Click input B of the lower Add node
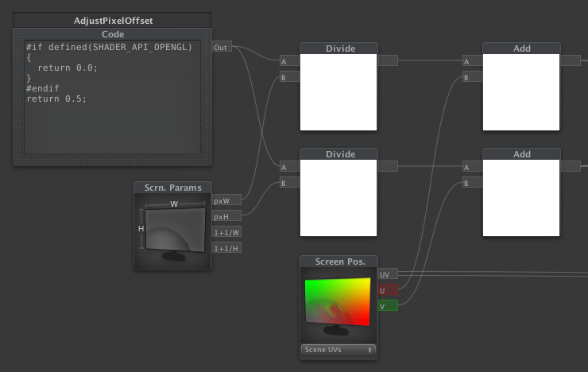 [471, 183]
